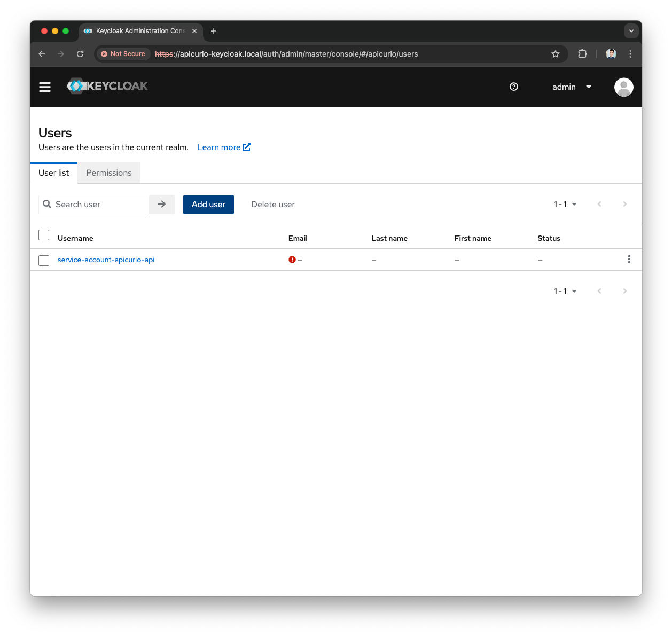Click the next page chevron above the table
This screenshot has height=636, width=672.
(624, 204)
